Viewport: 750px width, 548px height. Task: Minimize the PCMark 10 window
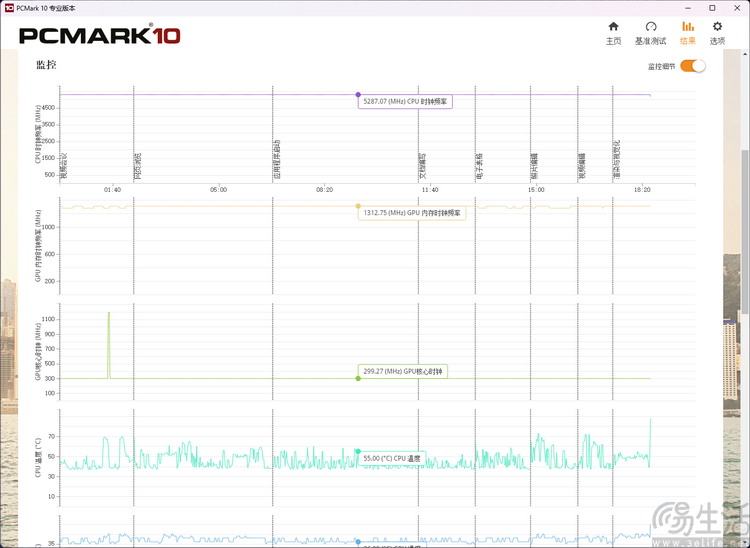coord(687,8)
